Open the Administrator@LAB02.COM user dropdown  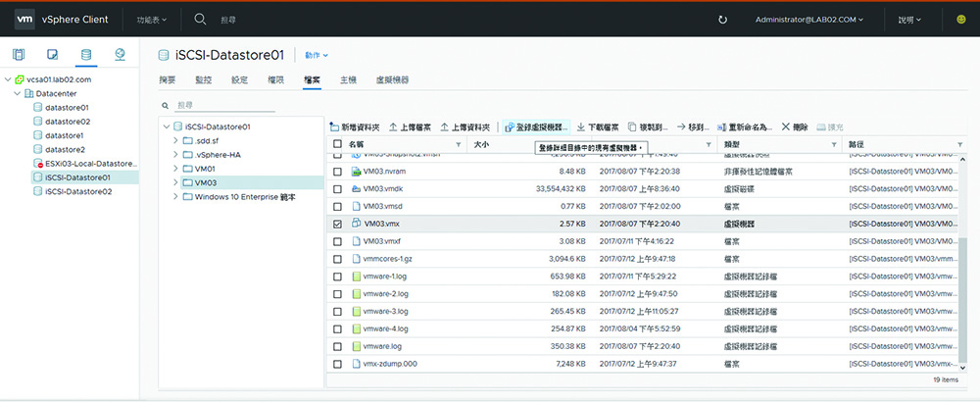point(809,20)
